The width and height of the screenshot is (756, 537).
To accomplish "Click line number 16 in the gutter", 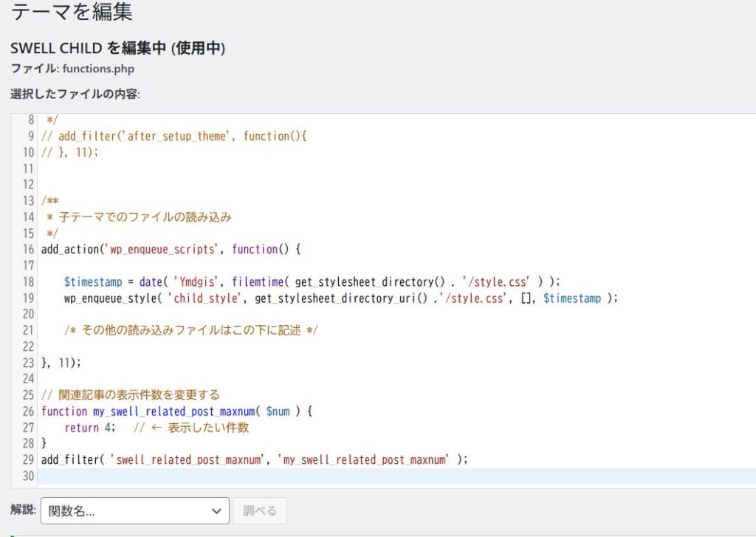I will click(28, 249).
